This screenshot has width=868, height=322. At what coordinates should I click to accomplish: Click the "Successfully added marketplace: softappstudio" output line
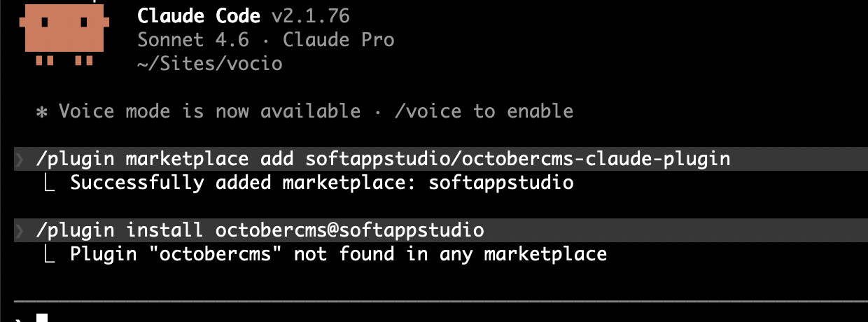[x=321, y=183]
